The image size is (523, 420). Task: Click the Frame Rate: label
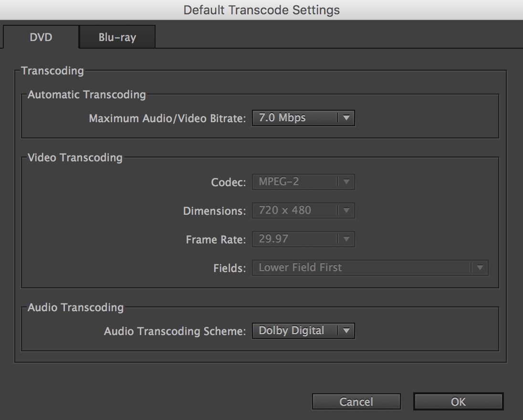coord(216,240)
